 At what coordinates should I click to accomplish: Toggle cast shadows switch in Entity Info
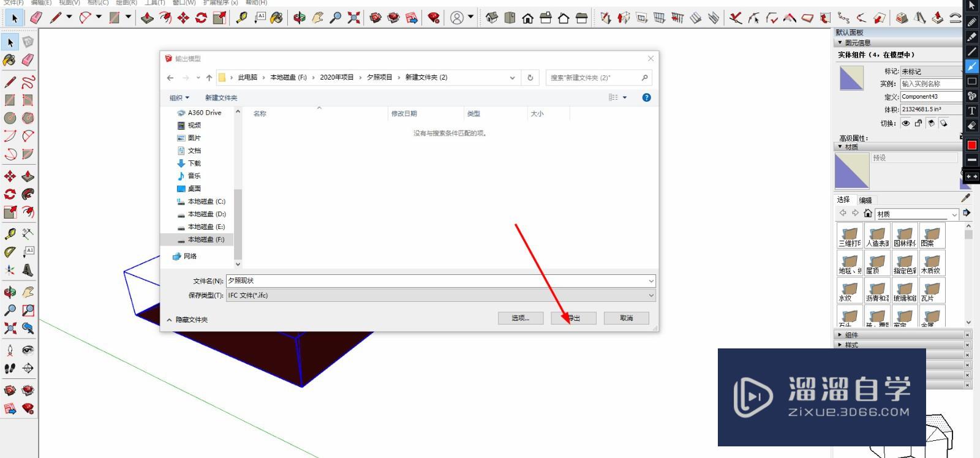pos(944,123)
